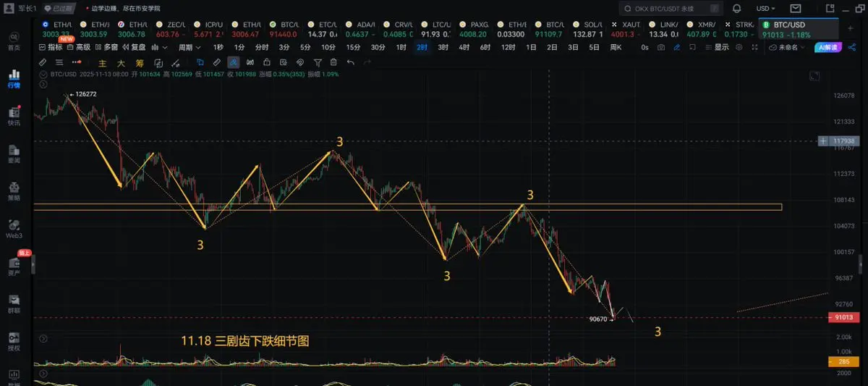Open 快讯 news flash in sidebar
The width and height of the screenshot is (868, 386).
point(14,116)
